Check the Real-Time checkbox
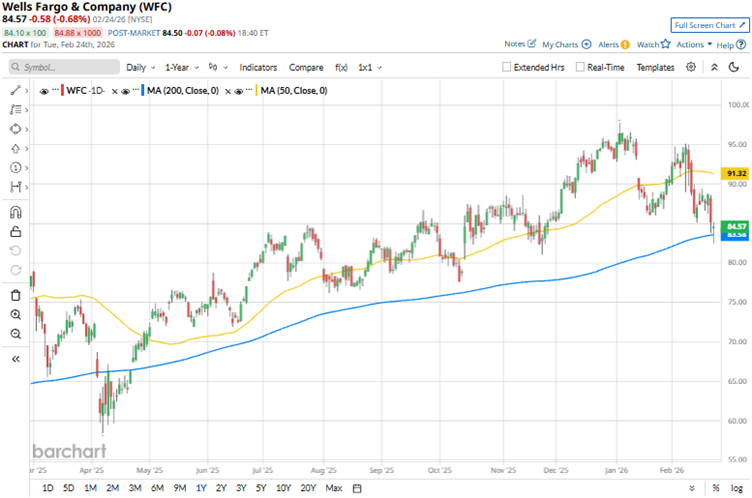The height and width of the screenshot is (498, 752). click(579, 67)
